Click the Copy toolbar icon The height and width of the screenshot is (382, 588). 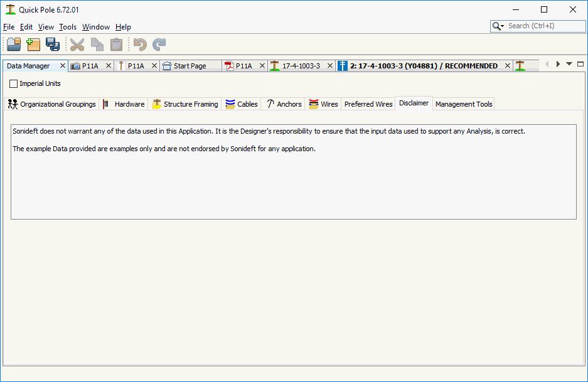(x=97, y=45)
